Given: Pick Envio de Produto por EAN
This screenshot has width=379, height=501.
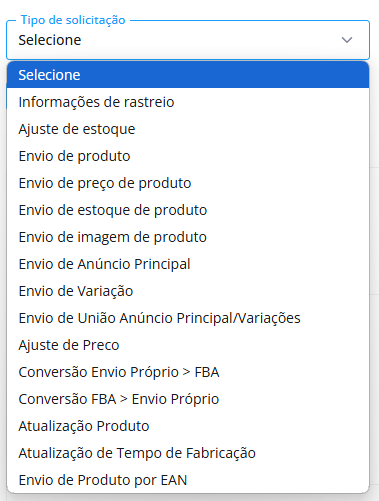Looking at the screenshot, I should click(x=188, y=480).
